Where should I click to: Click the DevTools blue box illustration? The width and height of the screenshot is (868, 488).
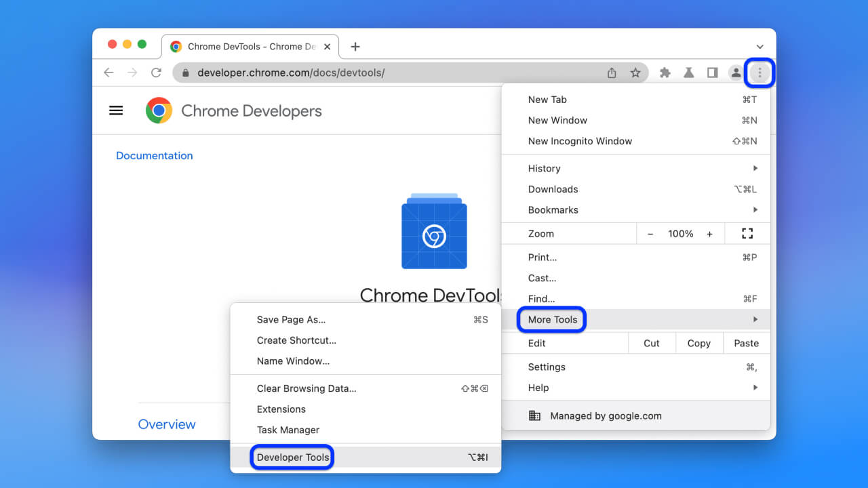coord(434,231)
